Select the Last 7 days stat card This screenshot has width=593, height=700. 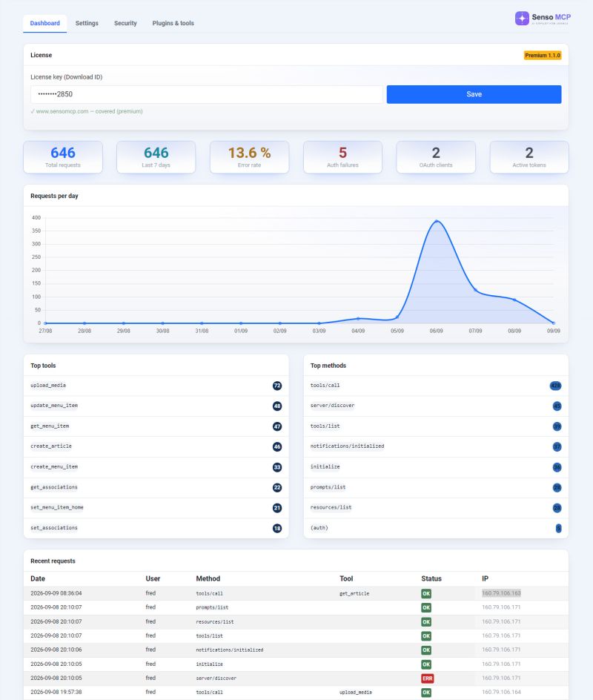tap(156, 157)
